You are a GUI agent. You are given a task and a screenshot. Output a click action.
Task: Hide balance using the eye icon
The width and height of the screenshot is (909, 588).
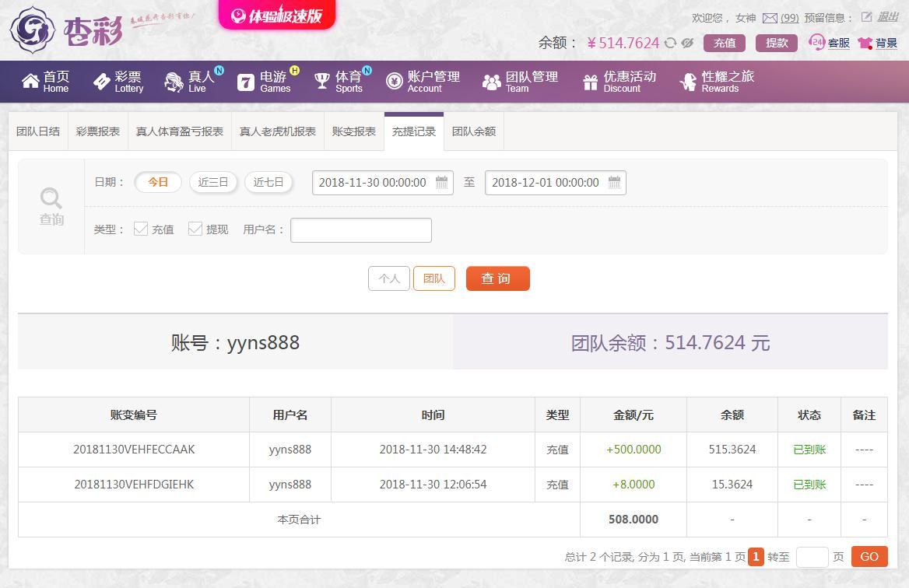click(687, 43)
